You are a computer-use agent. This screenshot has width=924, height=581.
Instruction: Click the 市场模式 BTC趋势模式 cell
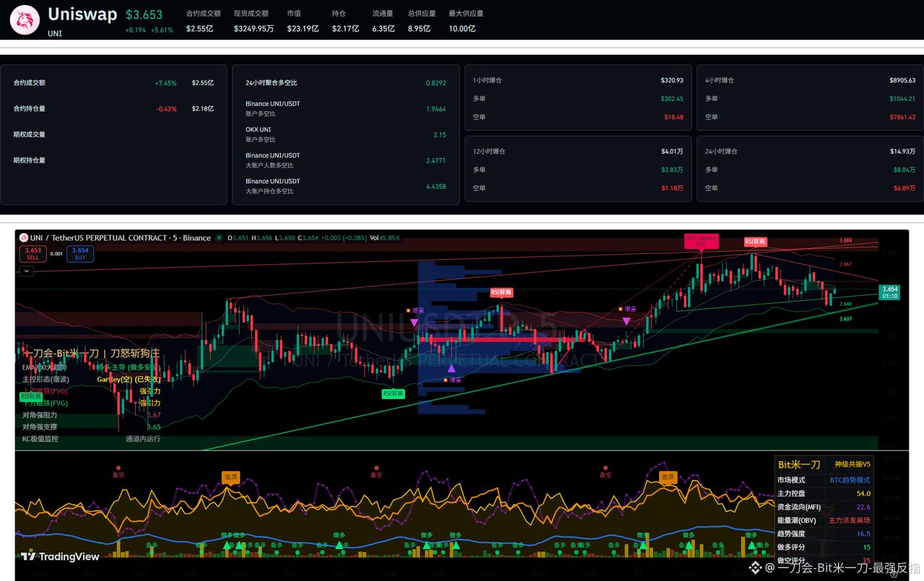tap(850, 480)
